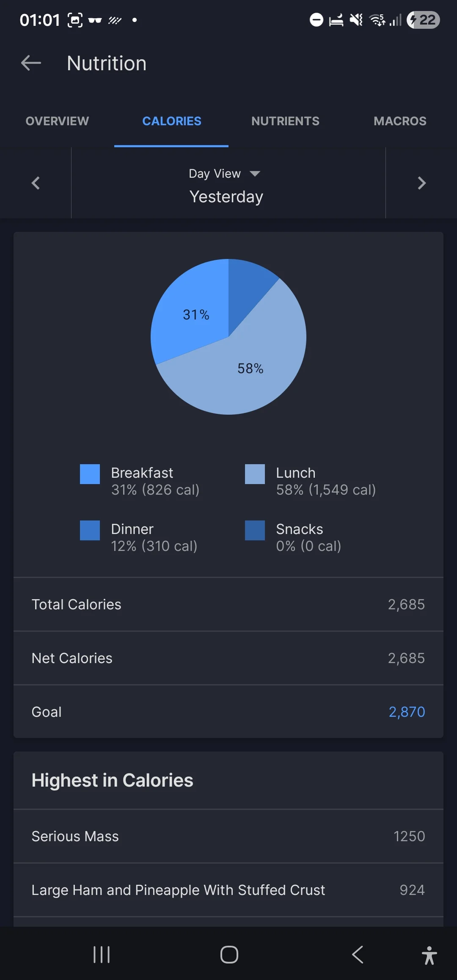Open Large Ham and Pineapple pizza entry
Viewport: 457px width, 980px height.
coord(228,890)
